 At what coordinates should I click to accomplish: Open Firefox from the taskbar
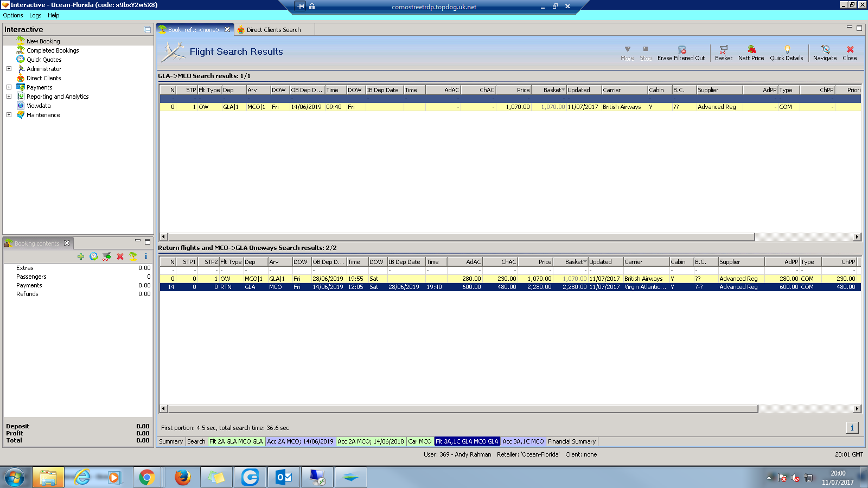point(182,477)
